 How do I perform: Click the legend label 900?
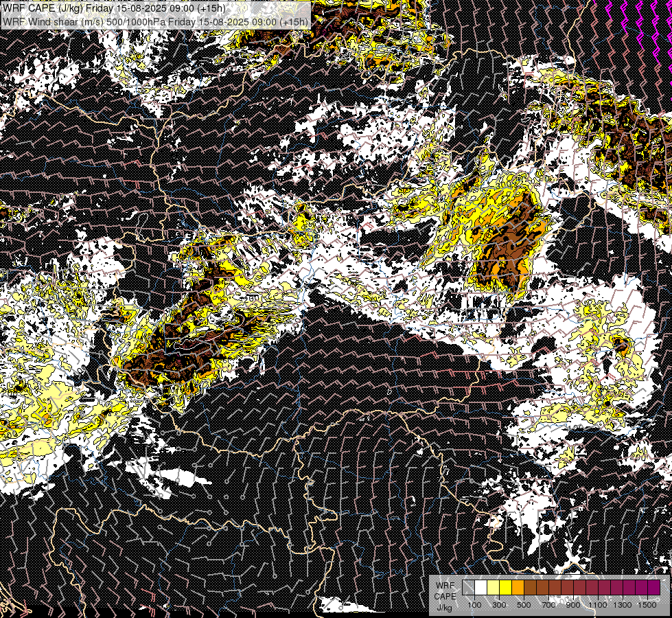(573, 605)
